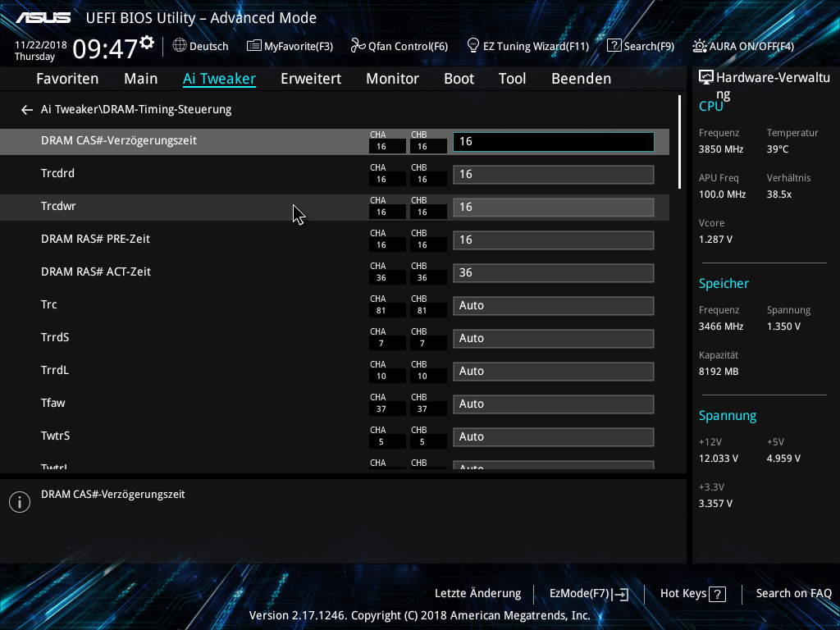
Task: Open Search on FAQ link
Action: click(x=794, y=594)
